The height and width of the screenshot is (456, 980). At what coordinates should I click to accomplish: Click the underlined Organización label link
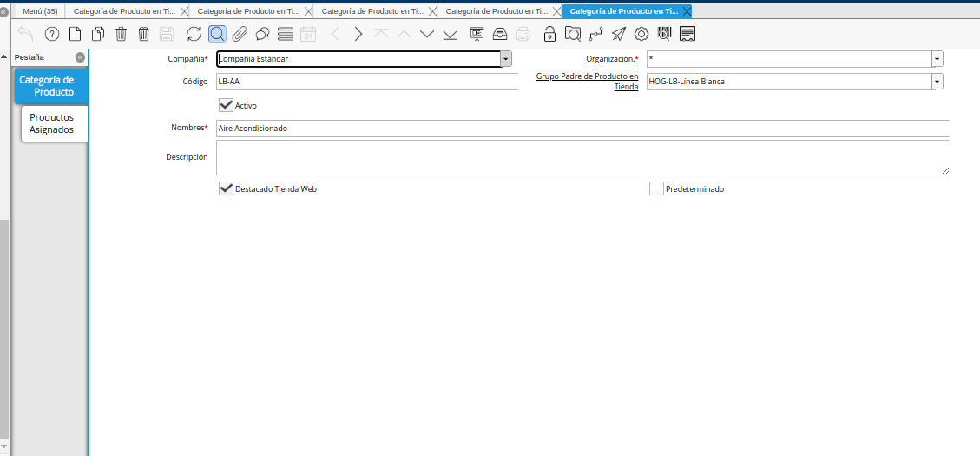point(611,59)
